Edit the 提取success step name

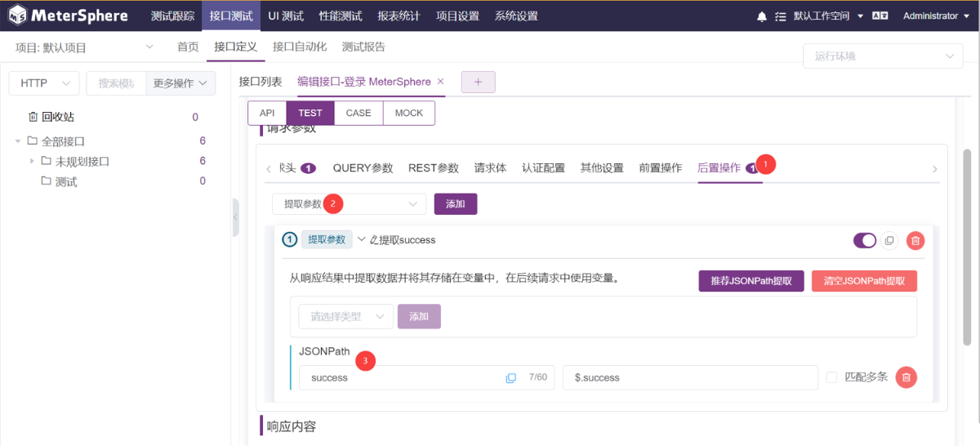tap(376, 240)
